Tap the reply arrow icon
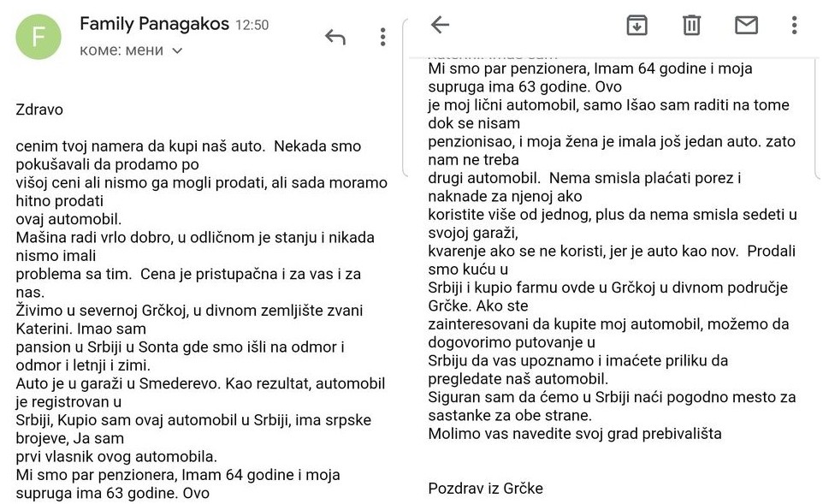This screenshot has width=823, height=504. click(335, 37)
